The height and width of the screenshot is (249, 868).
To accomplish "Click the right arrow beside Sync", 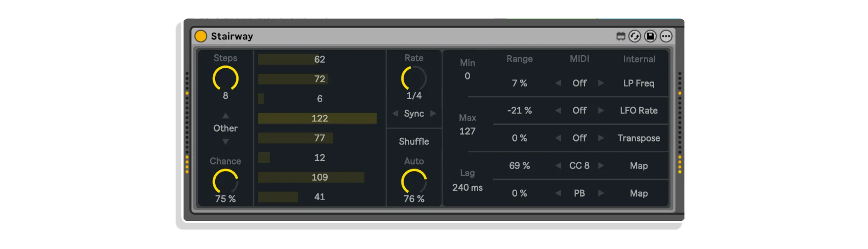I will click(433, 113).
